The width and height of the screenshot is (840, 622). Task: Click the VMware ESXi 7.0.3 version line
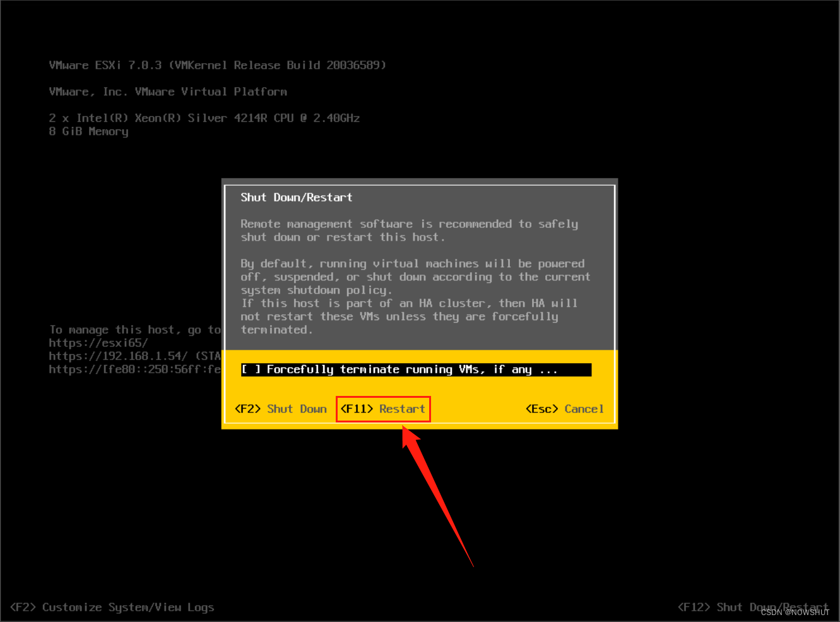point(218,65)
